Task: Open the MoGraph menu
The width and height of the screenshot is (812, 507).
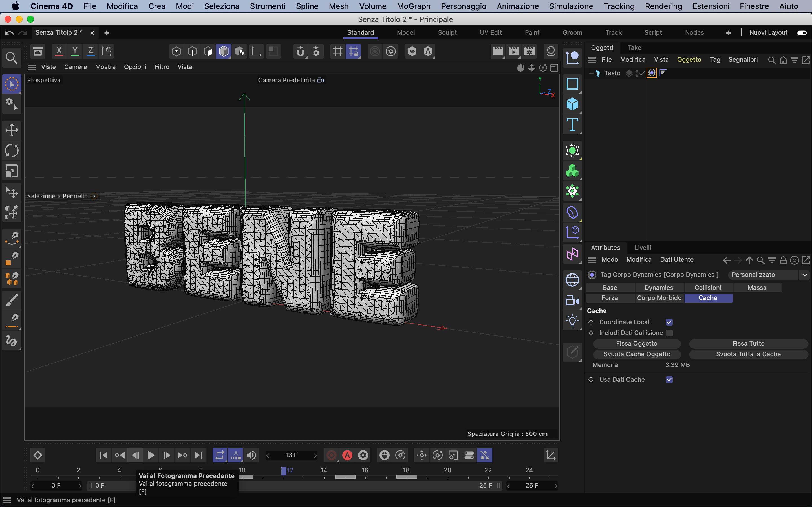Action: (x=413, y=6)
